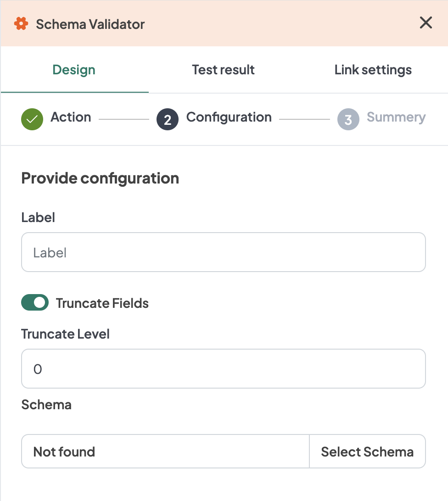
Task: Focus the Truncate Level number field
Action: point(223,369)
